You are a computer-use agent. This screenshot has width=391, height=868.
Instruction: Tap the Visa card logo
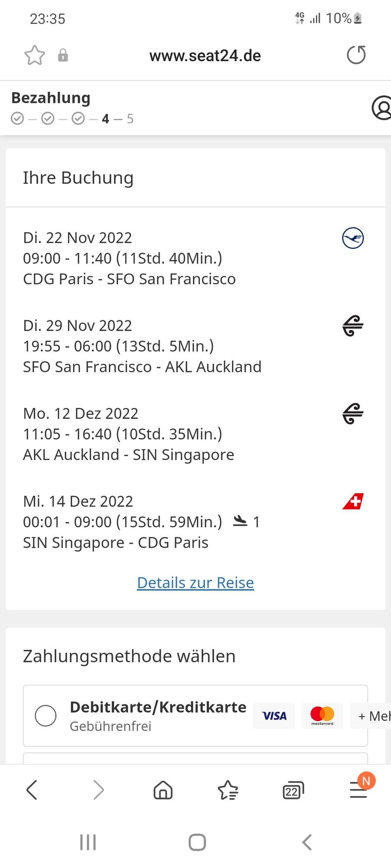(x=274, y=716)
